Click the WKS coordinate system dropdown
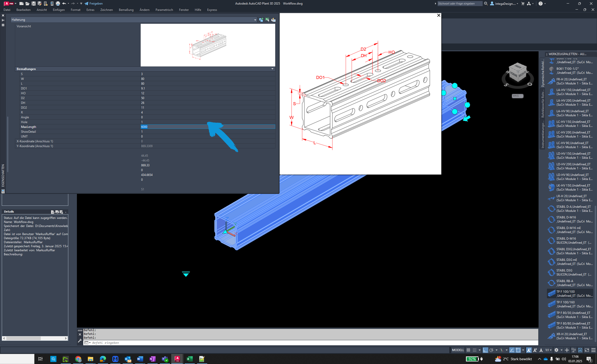Viewport: 597px width, 364px height. [517, 96]
